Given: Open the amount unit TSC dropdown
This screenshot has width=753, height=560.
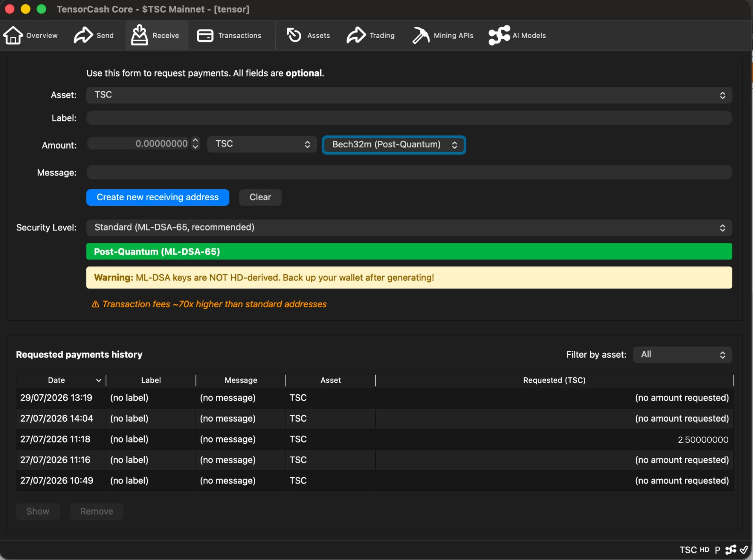Looking at the screenshot, I should pyautogui.click(x=262, y=144).
